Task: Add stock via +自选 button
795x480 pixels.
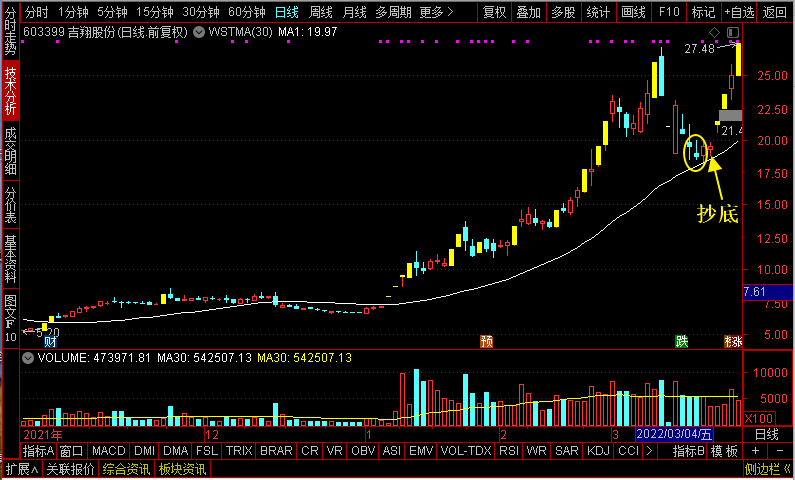Action: (x=738, y=12)
